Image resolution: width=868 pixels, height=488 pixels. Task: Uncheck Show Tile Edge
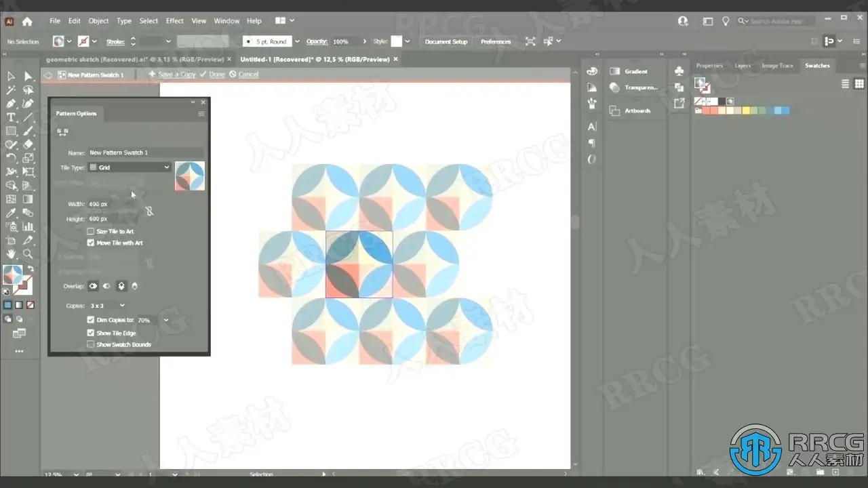click(x=91, y=333)
